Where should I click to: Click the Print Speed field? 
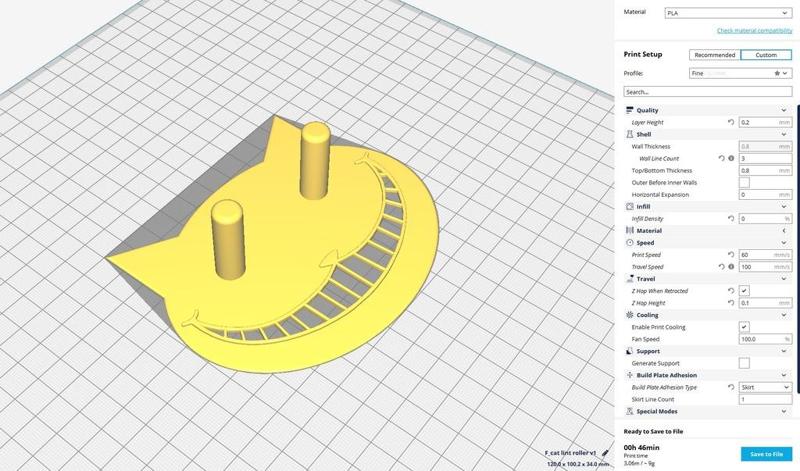pos(765,255)
